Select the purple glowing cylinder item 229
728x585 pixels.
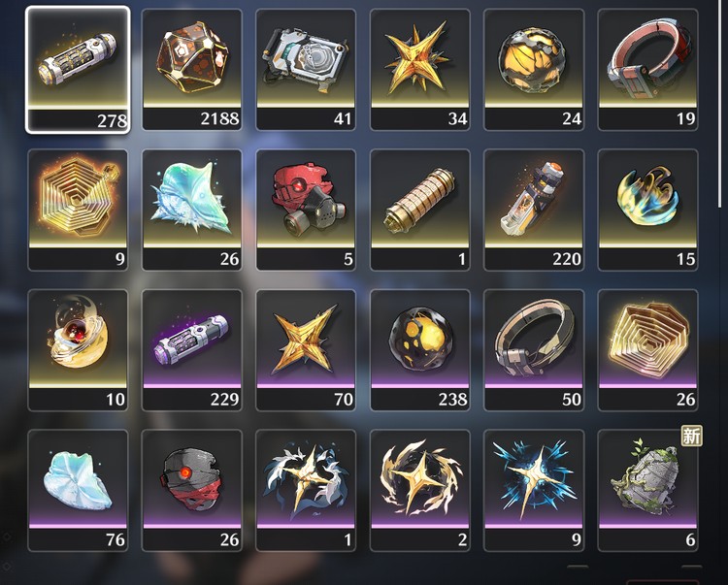point(192,350)
